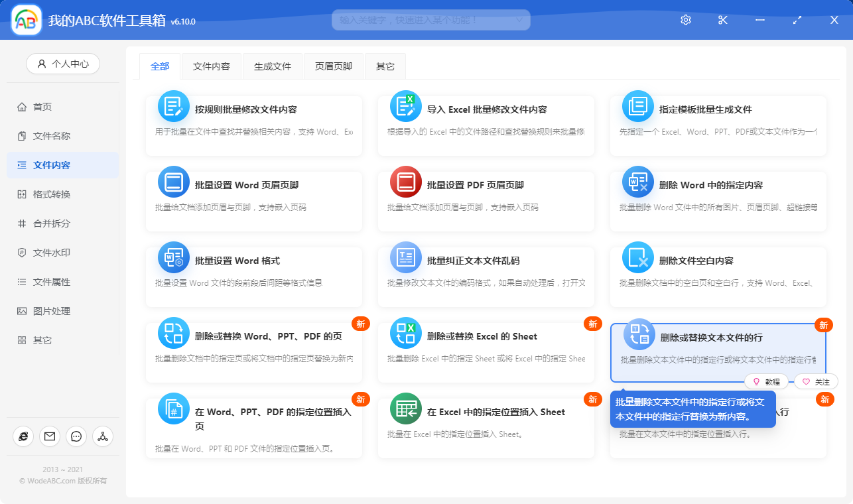The image size is (853, 504).
Task: Open the 批量设置 Word 页眉页脚 tool icon
Action: click(x=173, y=181)
